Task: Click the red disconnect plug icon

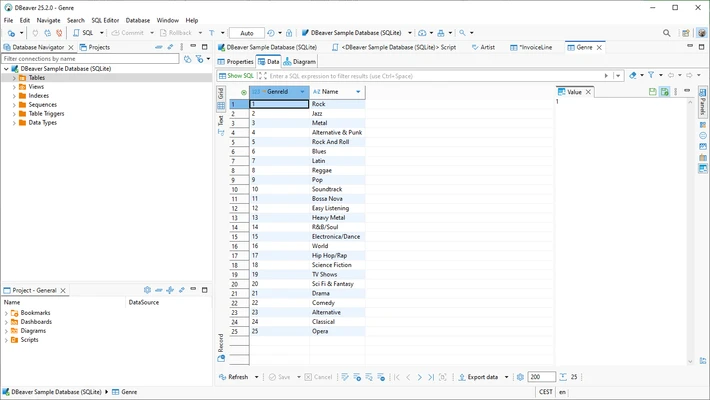Action: pos(59,33)
